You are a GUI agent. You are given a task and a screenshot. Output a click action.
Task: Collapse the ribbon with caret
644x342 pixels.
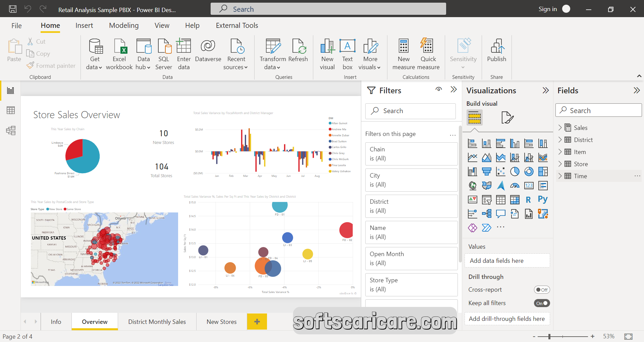(639, 76)
